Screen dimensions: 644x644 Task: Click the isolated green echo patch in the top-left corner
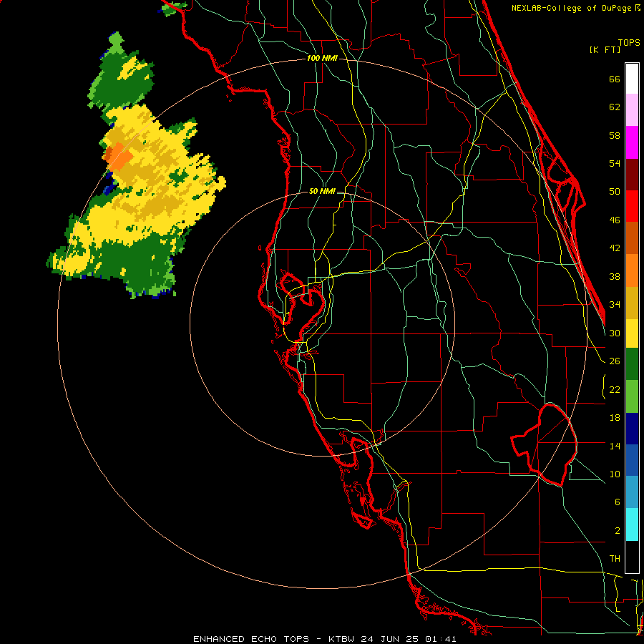click(174, 8)
